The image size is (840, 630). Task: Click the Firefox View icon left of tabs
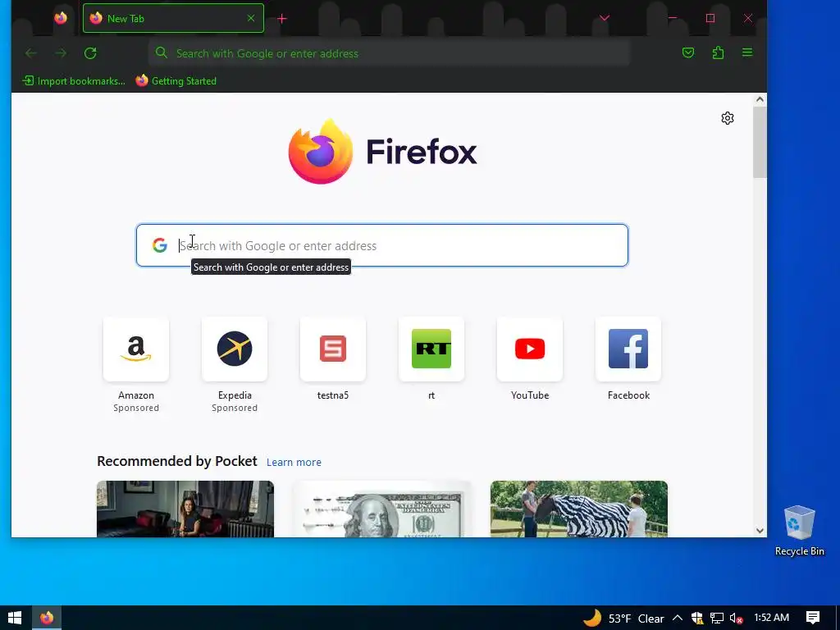(61, 18)
